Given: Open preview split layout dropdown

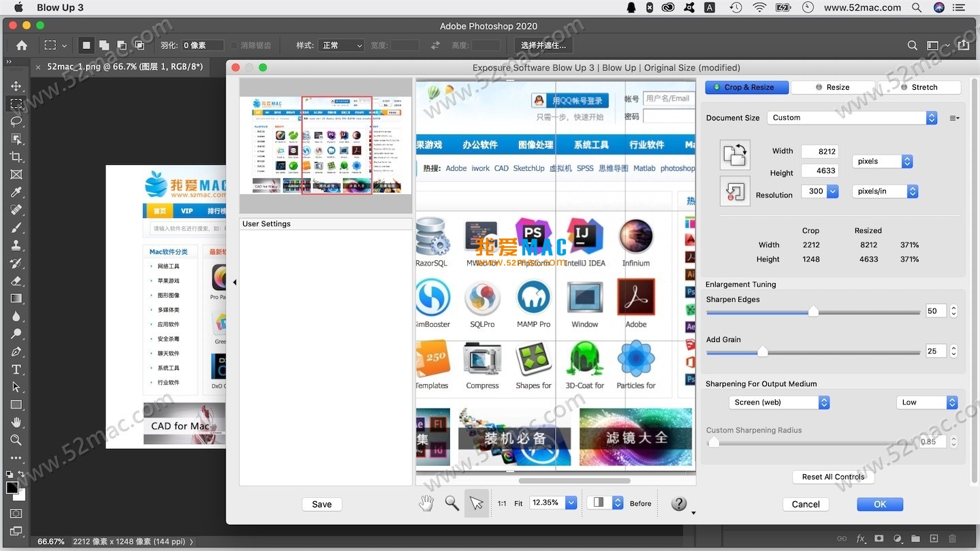Looking at the screenshot, I should [x=605, y=503].
